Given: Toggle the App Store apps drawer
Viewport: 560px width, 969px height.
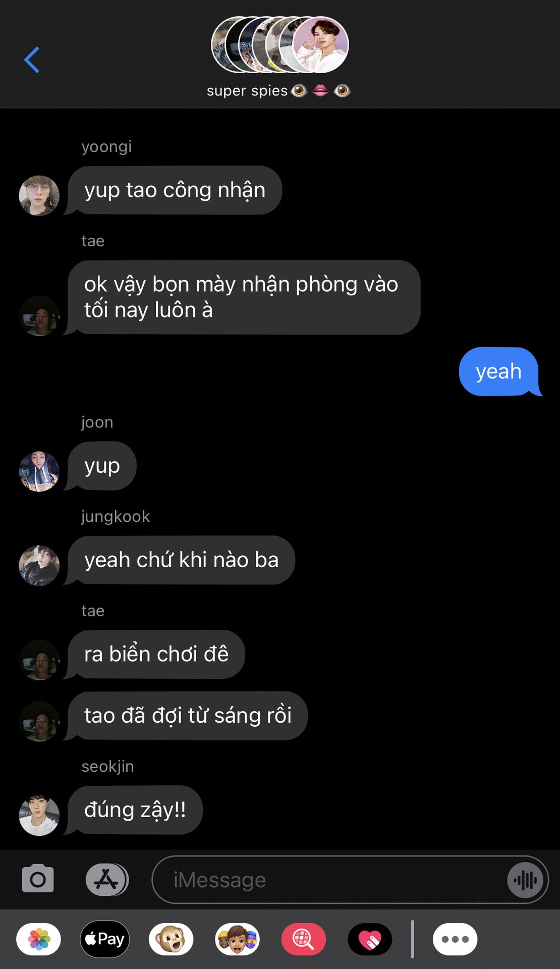Looking at the screenshot, I should [x=106, y=880].
